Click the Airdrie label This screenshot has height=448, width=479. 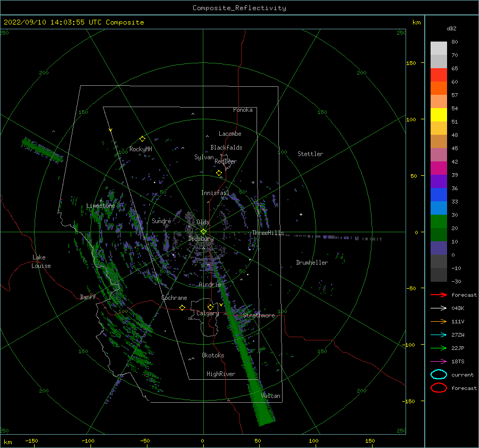(210, 284)
